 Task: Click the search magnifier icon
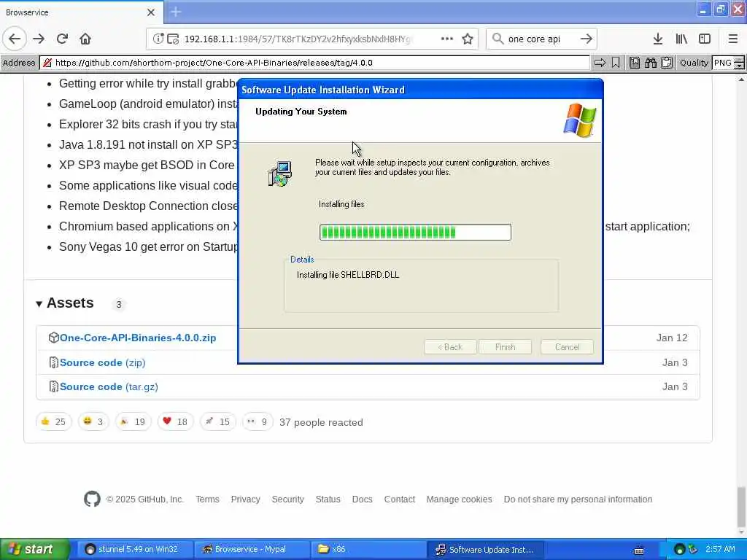[498, 39]
